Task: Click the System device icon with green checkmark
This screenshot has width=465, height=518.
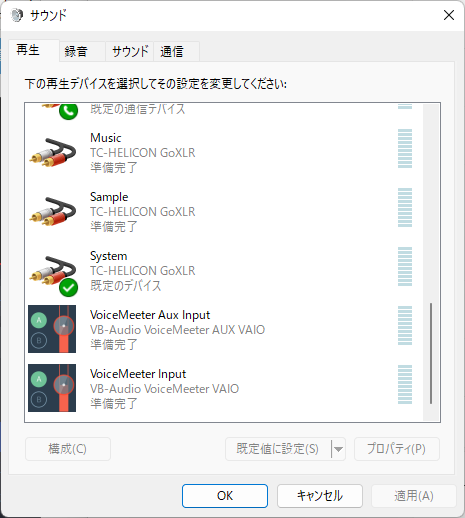Action: (x=53, y=275)
